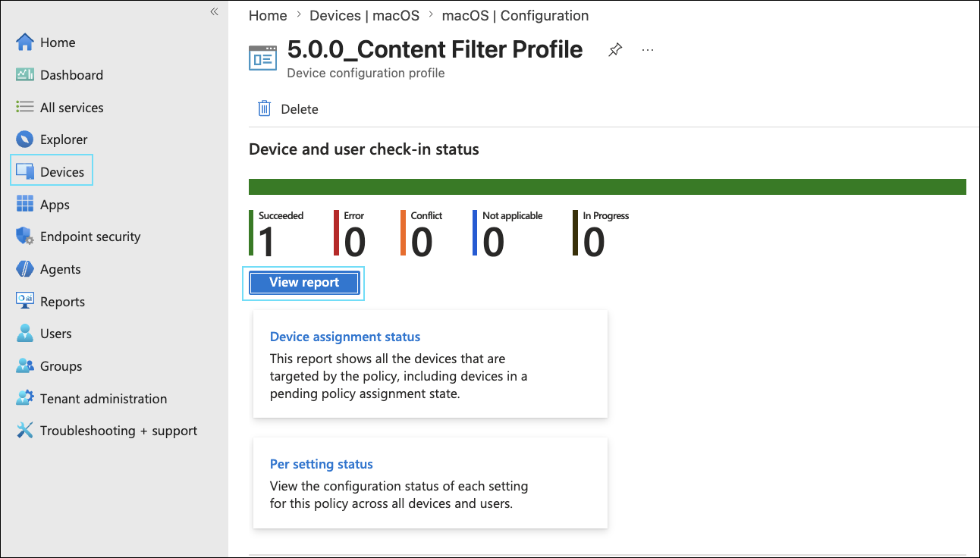This screenshot has width=980, height=558.
Task: Open Users in the left navigation
Action: tap(55, 334)
